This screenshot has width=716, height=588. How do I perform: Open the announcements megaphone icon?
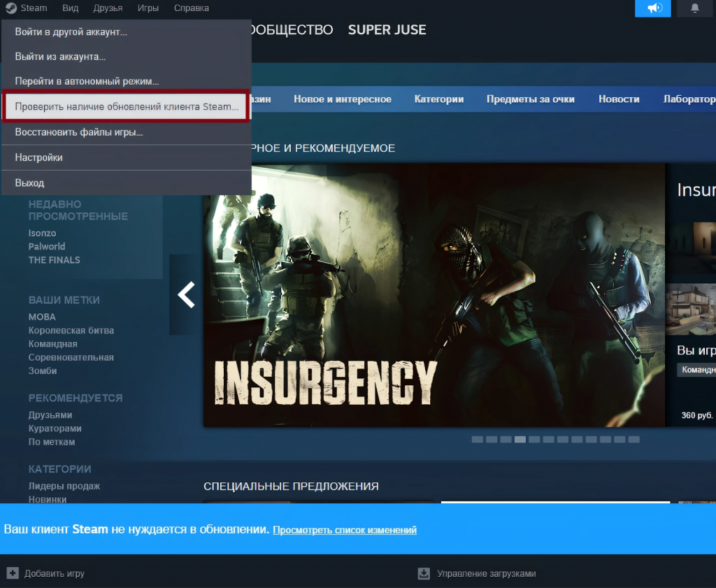coord(653,8)
